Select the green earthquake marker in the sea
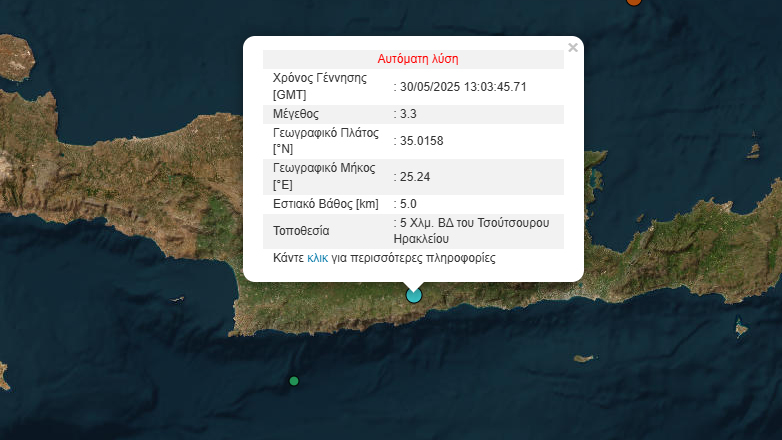The height and width of the screenshot is (440, 782). coord(293,381)
